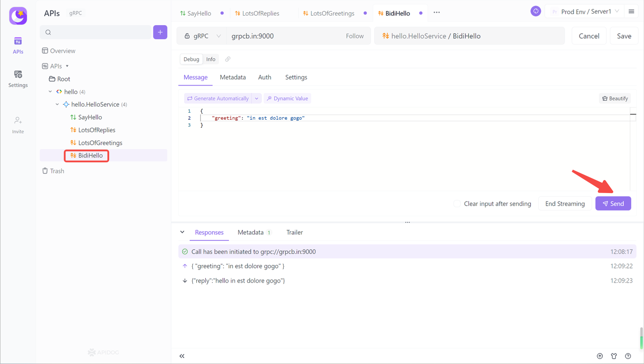Enable Clear input after sending checkbox
This screenshot has height=364, width=644.
(x=457, y=204)
